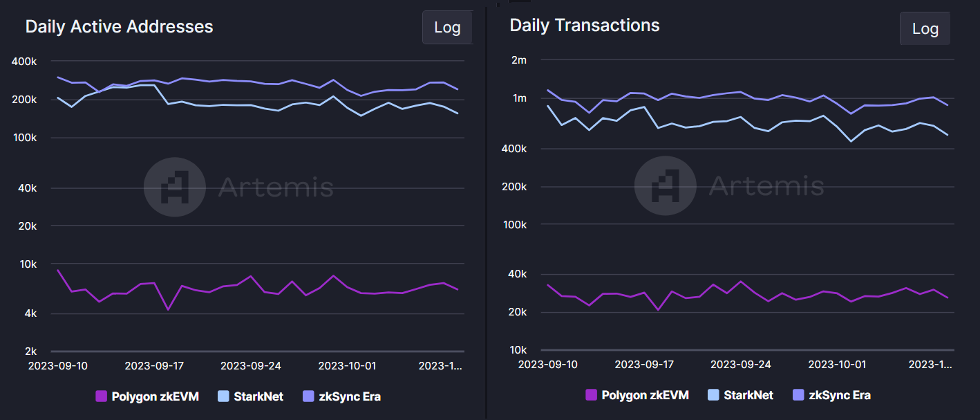Click StarkNet swatch under Daily Transactions

[x=713, y=395]
